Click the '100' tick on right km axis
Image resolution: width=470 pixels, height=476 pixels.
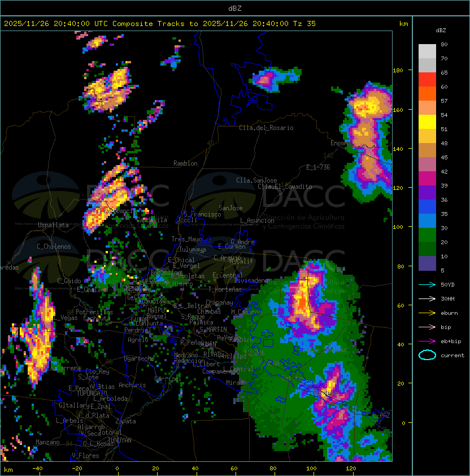coord(398,227)
